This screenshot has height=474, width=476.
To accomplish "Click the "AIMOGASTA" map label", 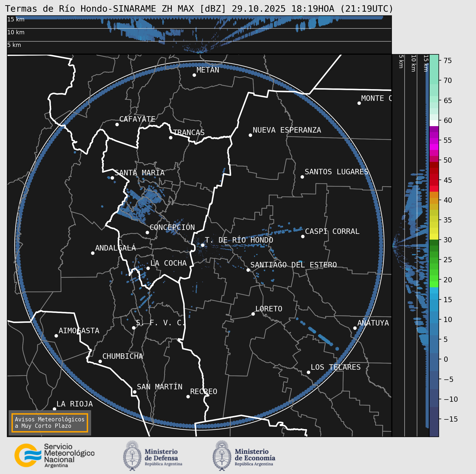I will click(x=79, y=330).
